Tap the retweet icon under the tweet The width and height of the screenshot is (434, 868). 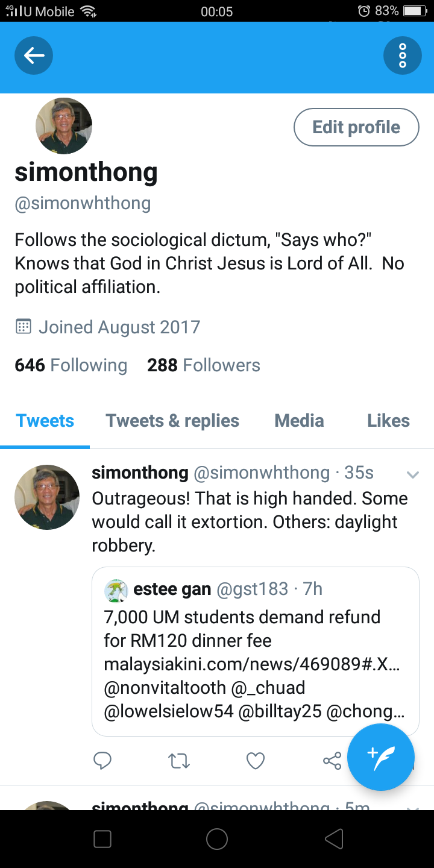(x=179, y=761)
